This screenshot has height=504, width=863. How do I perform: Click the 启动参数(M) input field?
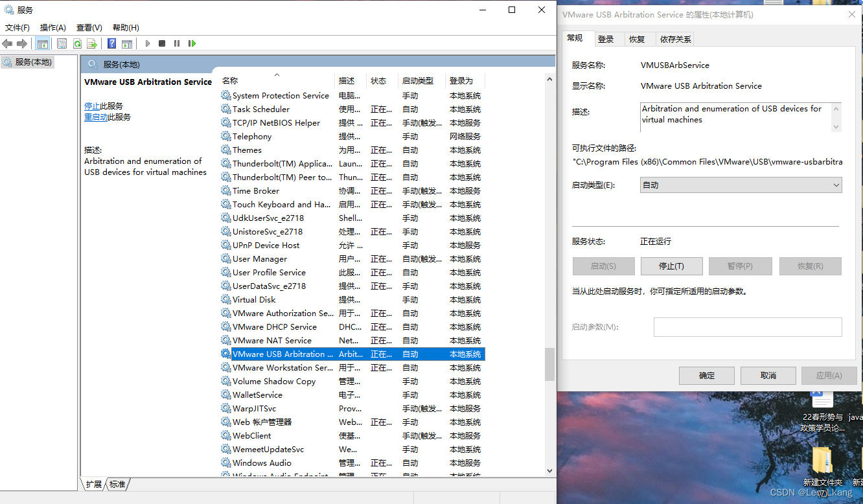click(748, 327)
